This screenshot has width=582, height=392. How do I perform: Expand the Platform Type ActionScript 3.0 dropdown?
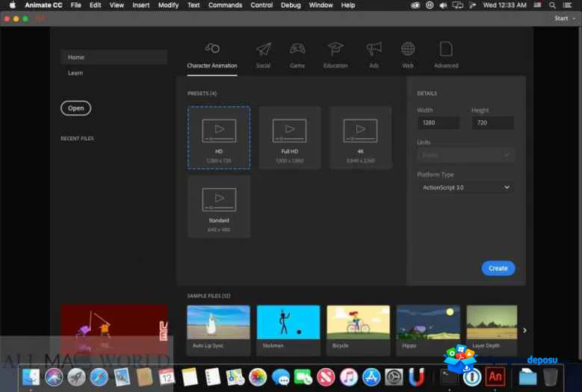[x=465, y=187]
